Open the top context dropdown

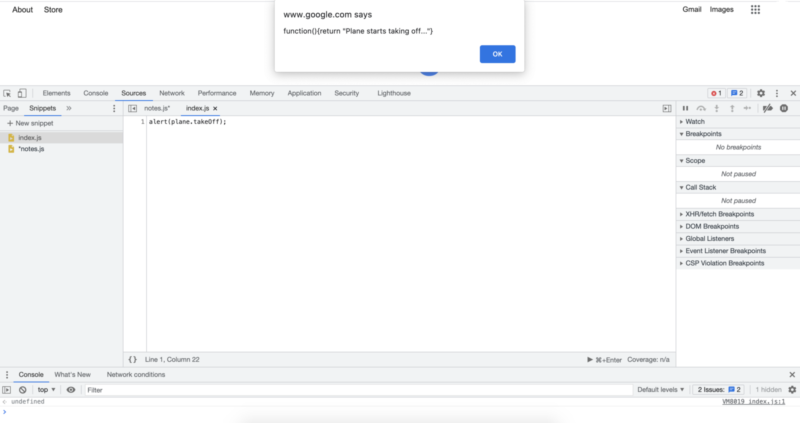(x=46, y=390)
